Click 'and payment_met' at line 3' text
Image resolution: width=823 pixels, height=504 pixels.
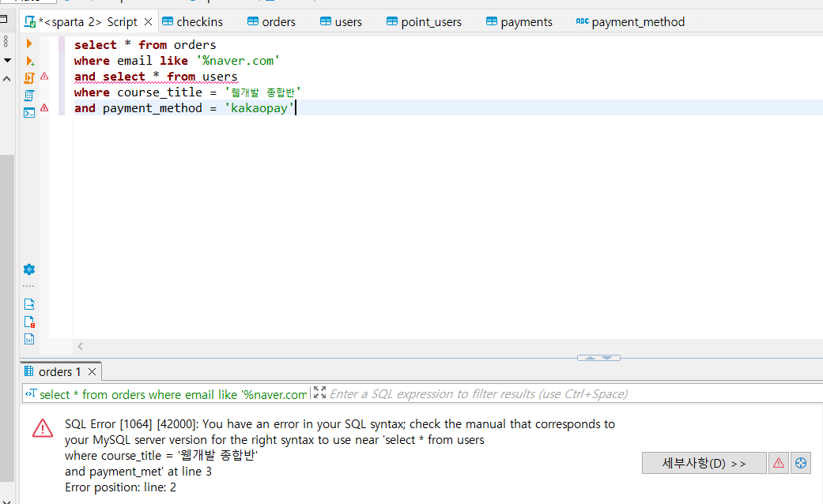[138, 472]
